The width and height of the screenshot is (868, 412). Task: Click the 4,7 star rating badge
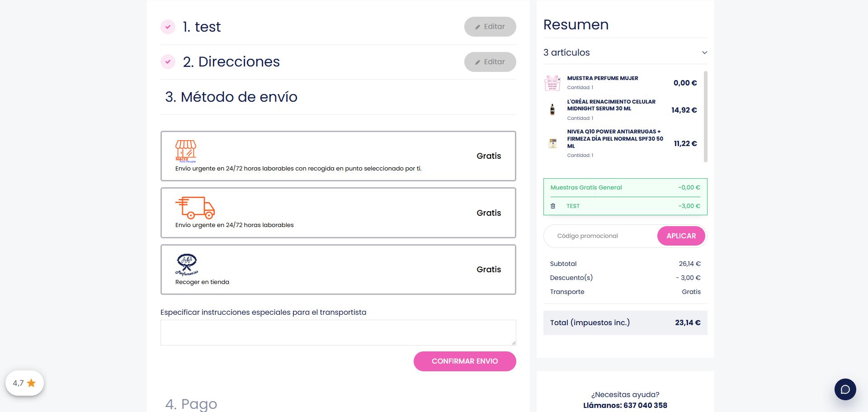pyautogui.click(x=24, y=383)
